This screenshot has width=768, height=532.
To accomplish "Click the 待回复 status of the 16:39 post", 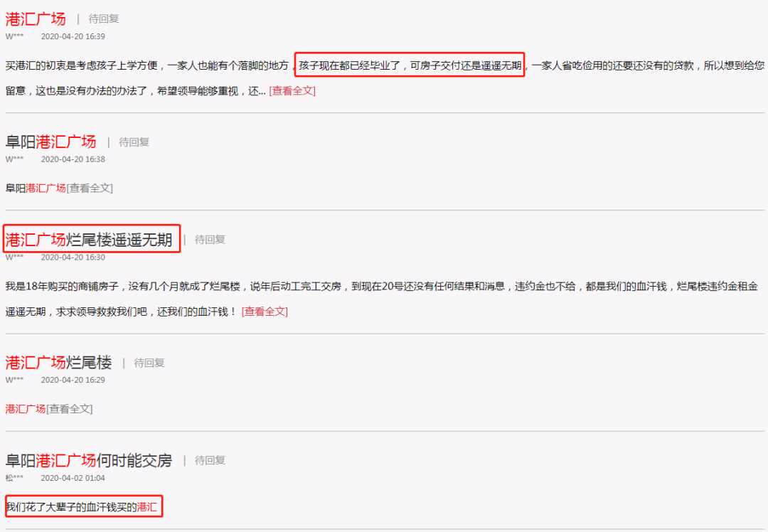I will click(x=103, y=19).
